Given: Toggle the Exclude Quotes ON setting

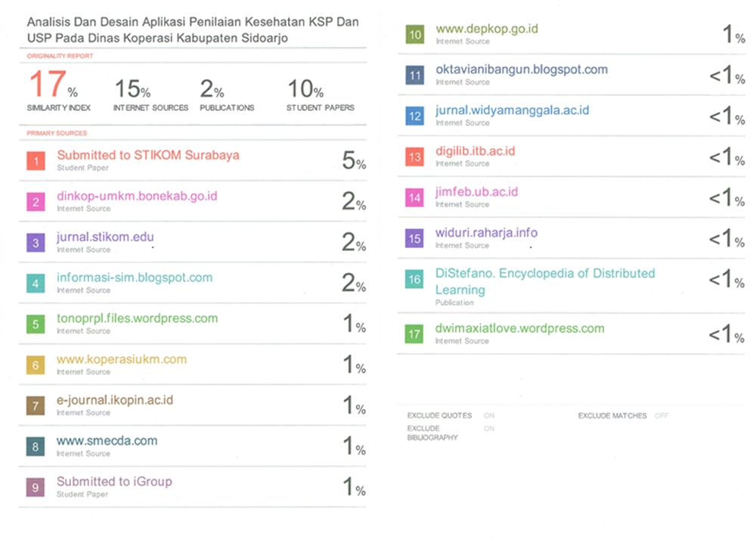Looking at the screenshot, I should 489,415.
